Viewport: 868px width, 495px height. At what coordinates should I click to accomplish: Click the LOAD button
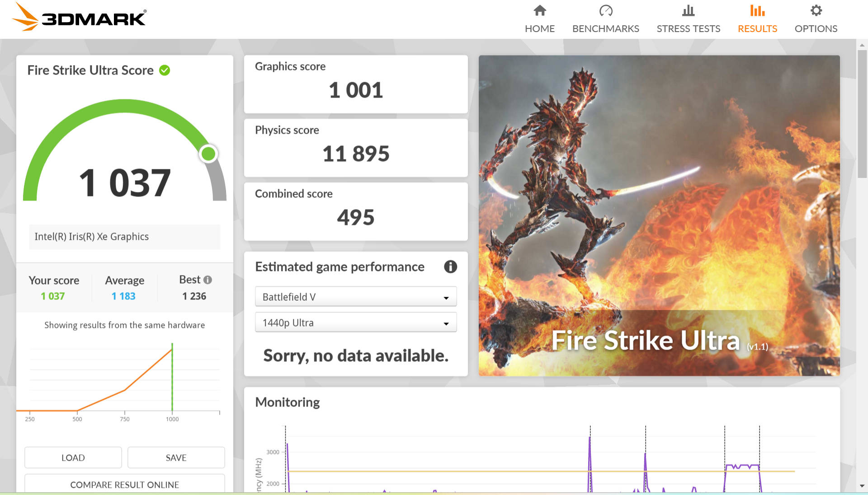coord(73,458)
